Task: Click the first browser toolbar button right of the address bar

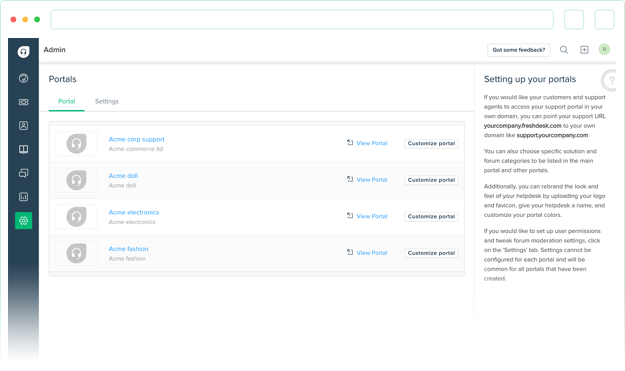Action: (574, 20)
